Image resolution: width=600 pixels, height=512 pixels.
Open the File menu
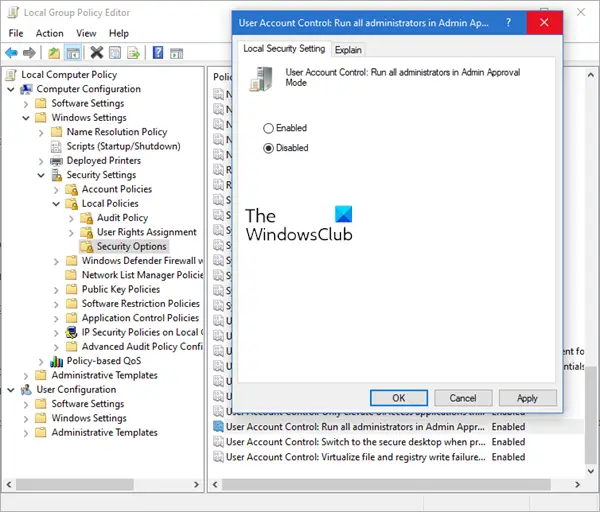16,33
